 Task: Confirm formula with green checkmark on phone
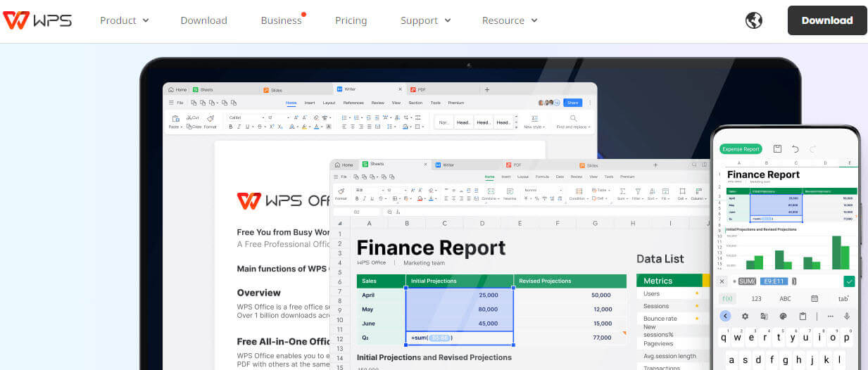pos(849,281)
